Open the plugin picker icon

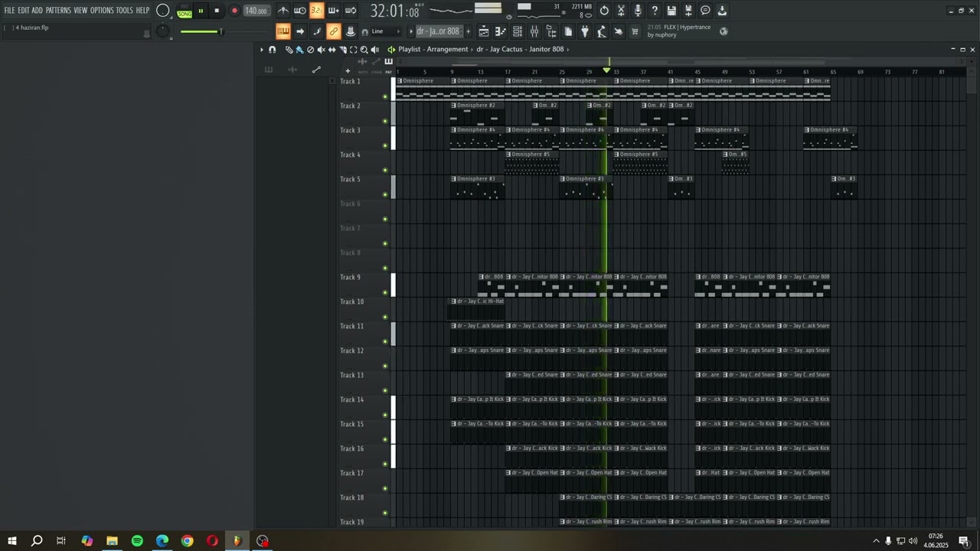[585, 31]
